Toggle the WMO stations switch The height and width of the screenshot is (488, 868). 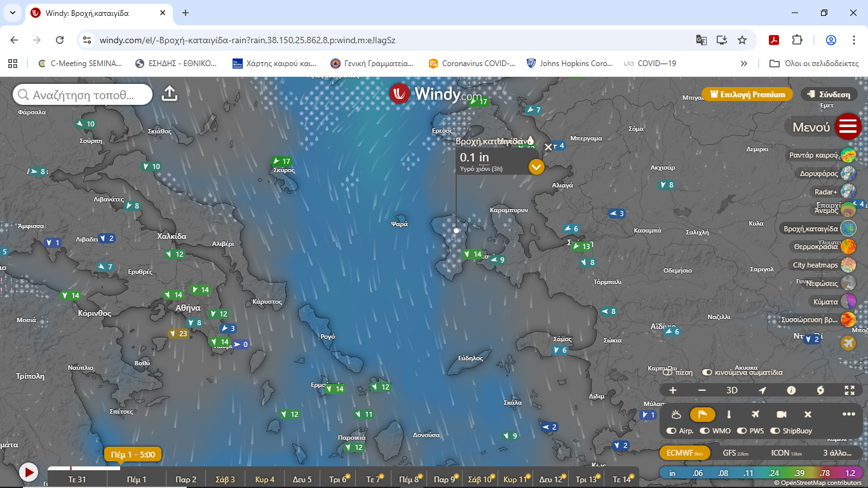click(x=705, y=431)
